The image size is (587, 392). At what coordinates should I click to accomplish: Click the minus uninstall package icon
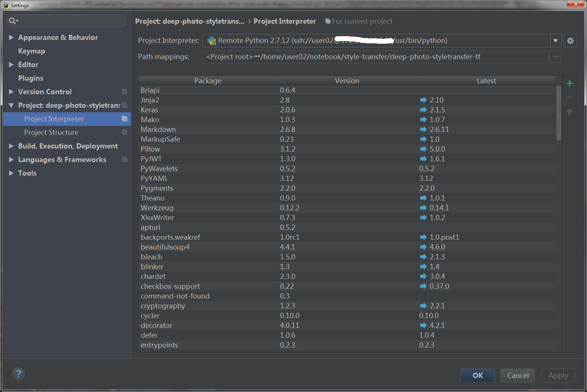coord(570,98)
